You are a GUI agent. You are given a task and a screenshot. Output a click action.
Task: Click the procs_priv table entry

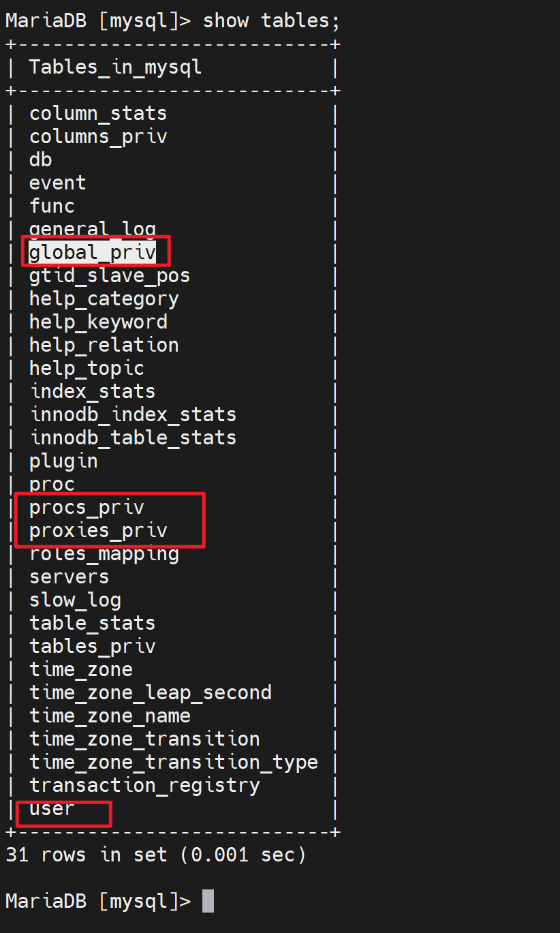[x=87, y=507]
